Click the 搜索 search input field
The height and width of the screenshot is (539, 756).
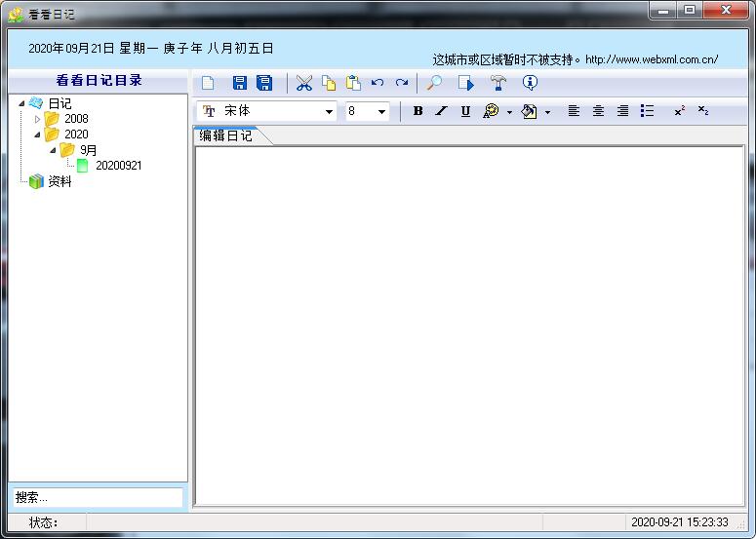(x=97, y=497)
